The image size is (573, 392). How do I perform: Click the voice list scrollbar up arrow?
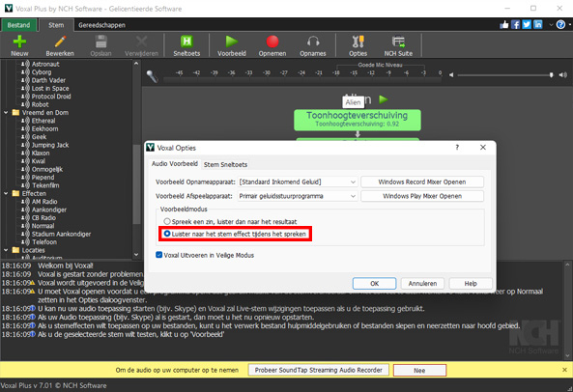(x=136, y=64)
